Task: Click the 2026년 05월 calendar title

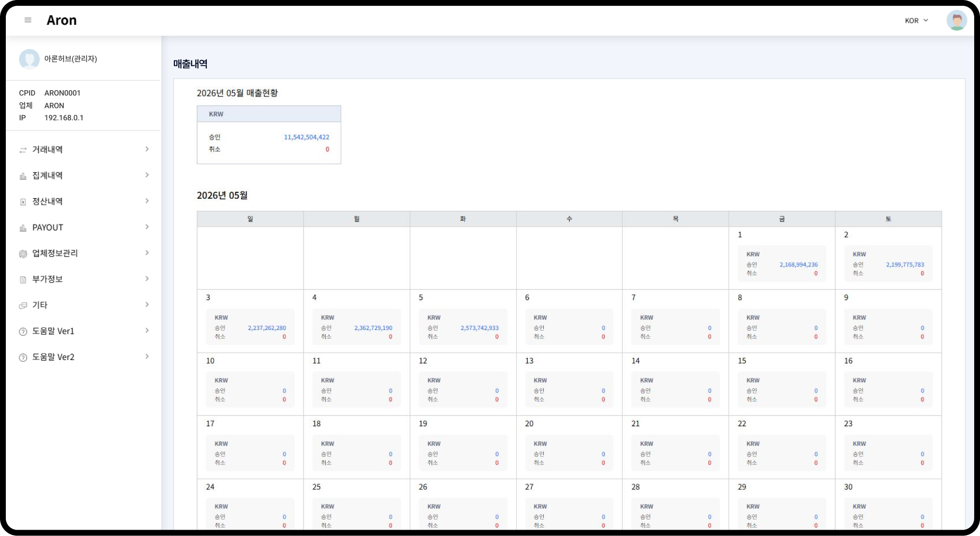Action: [x=222, y=195]
